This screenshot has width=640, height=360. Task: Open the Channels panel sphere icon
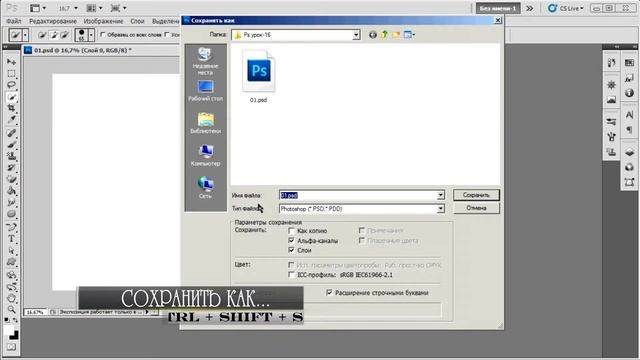(x=629, y=167)
